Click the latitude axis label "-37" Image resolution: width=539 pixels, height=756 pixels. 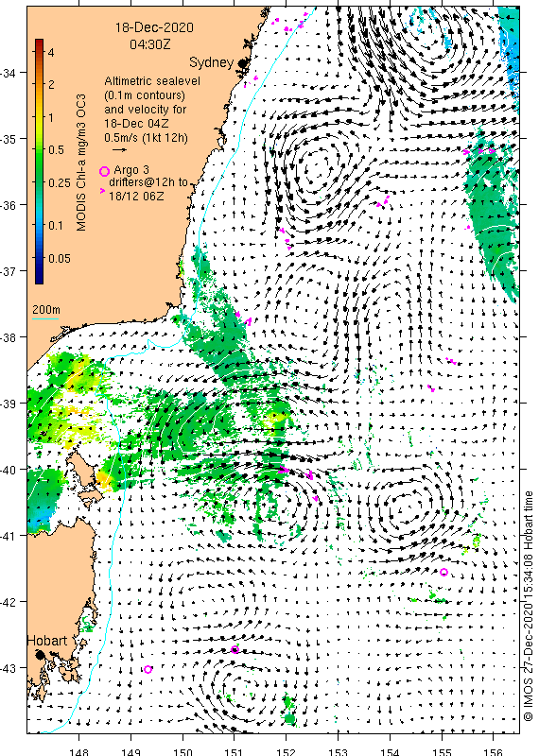(x=8, y=271)
